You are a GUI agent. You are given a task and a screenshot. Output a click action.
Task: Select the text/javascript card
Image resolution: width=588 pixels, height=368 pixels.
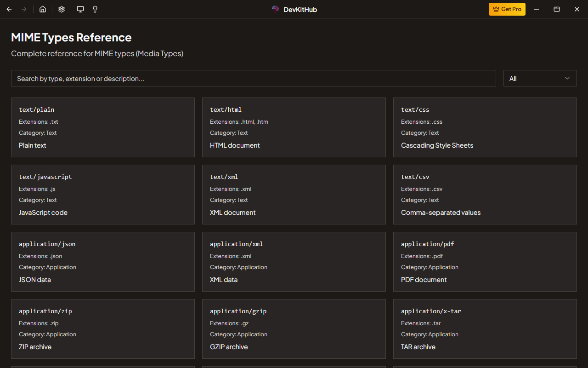(x=103, y=195)
